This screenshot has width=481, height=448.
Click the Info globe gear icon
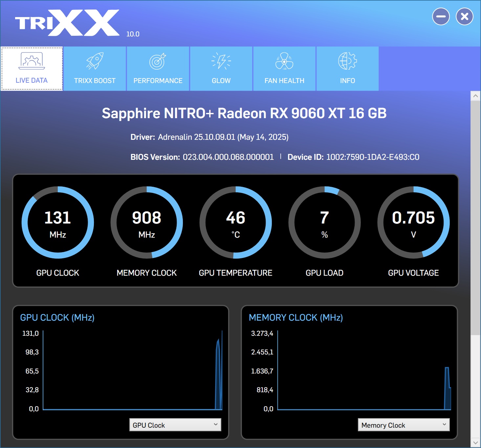pyautogui.click(x=347, y=61)
